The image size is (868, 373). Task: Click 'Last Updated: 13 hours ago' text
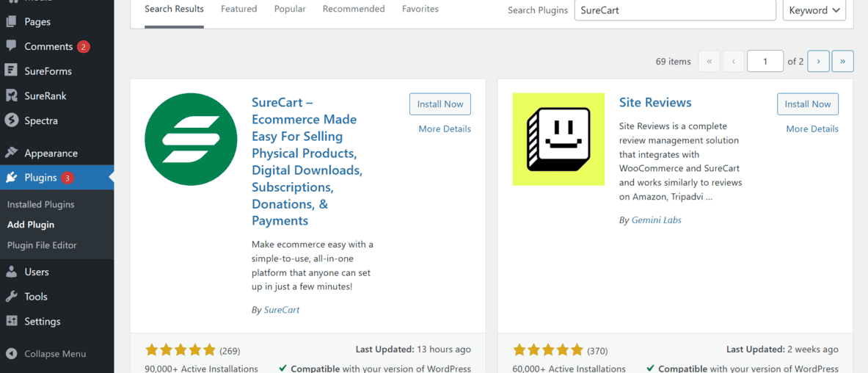(x=413, y=350)
